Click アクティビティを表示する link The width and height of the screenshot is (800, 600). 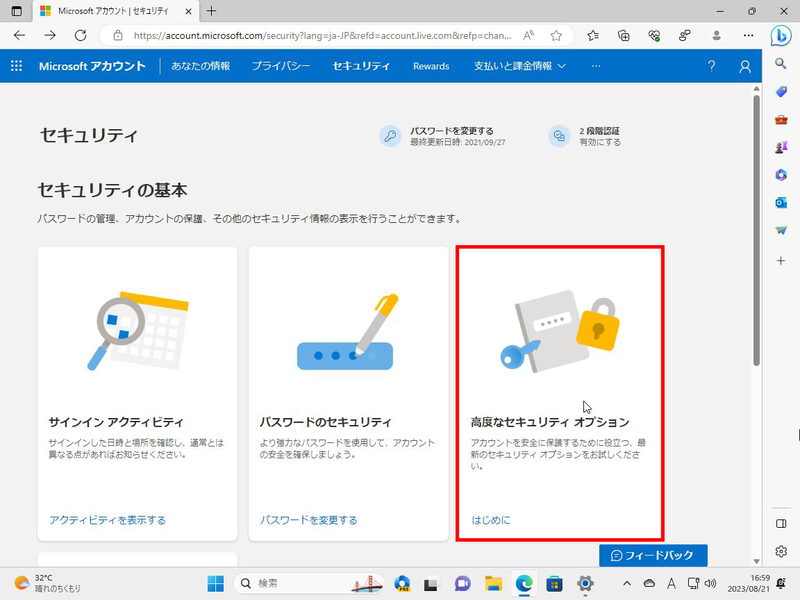(107, 520)
